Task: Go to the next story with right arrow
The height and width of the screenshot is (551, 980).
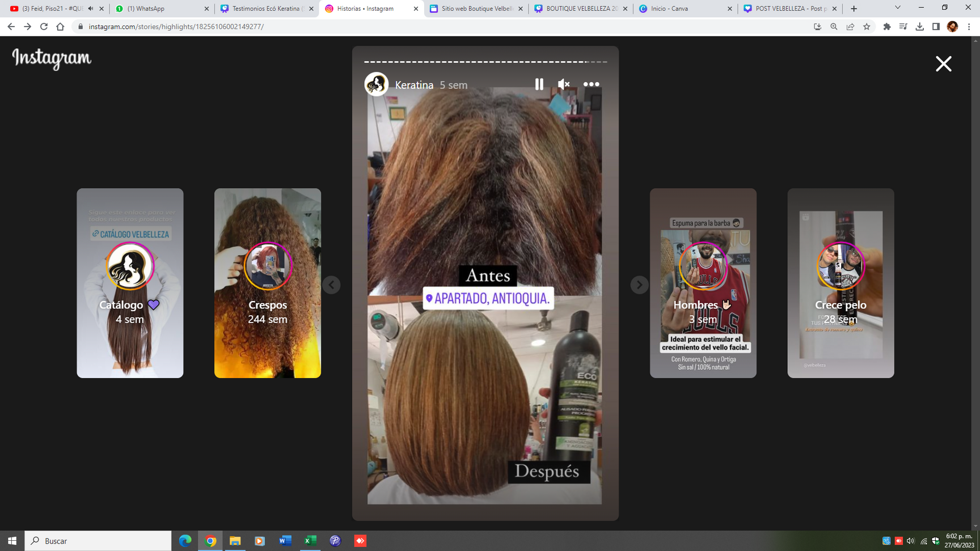Action: [639, 285]
